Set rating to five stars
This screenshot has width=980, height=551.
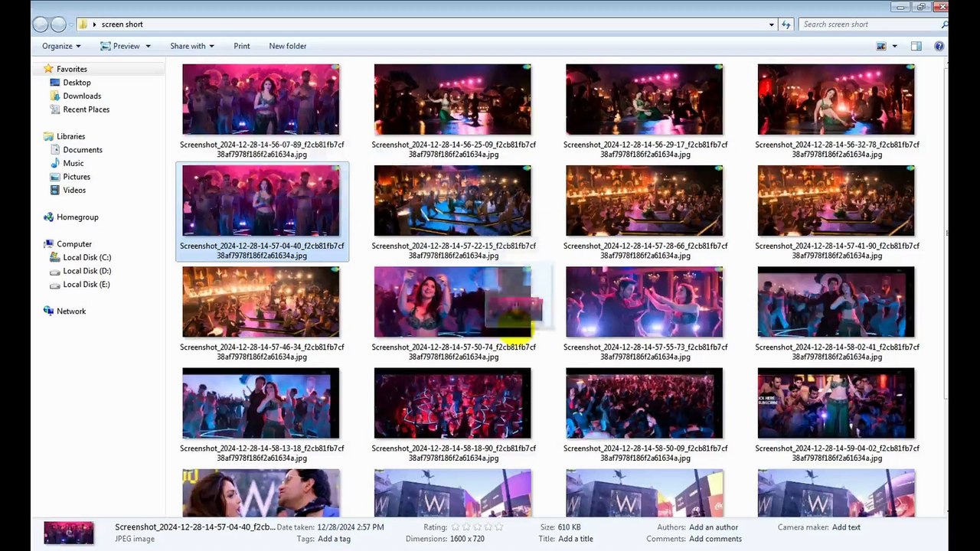pyautogui.click(x=499, y=527)
